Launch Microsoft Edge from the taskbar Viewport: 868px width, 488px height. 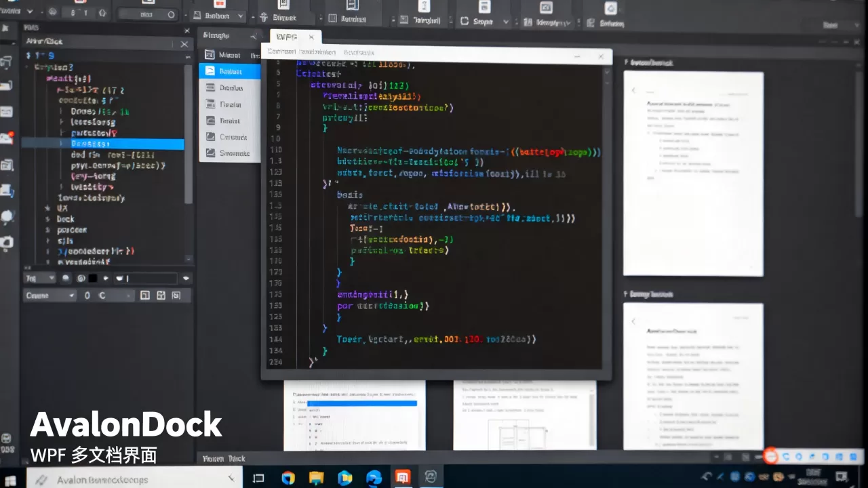(374, 478)
